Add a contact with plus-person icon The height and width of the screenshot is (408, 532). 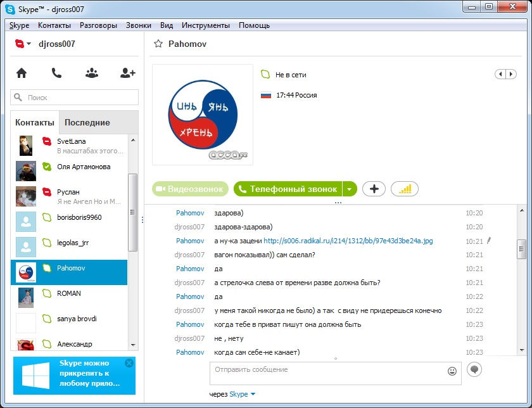click(x=127, y=73)
